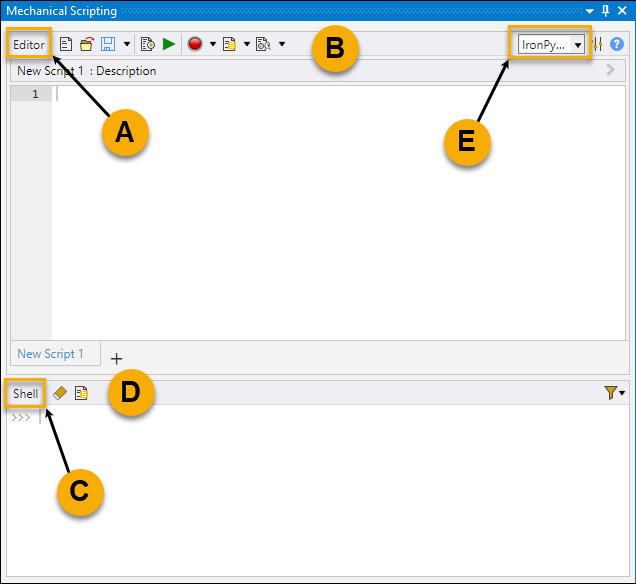The width and height of the screenshot is (636, 584).
Task: Add a new script tab with plus
Action: click(x=116, y=359)
